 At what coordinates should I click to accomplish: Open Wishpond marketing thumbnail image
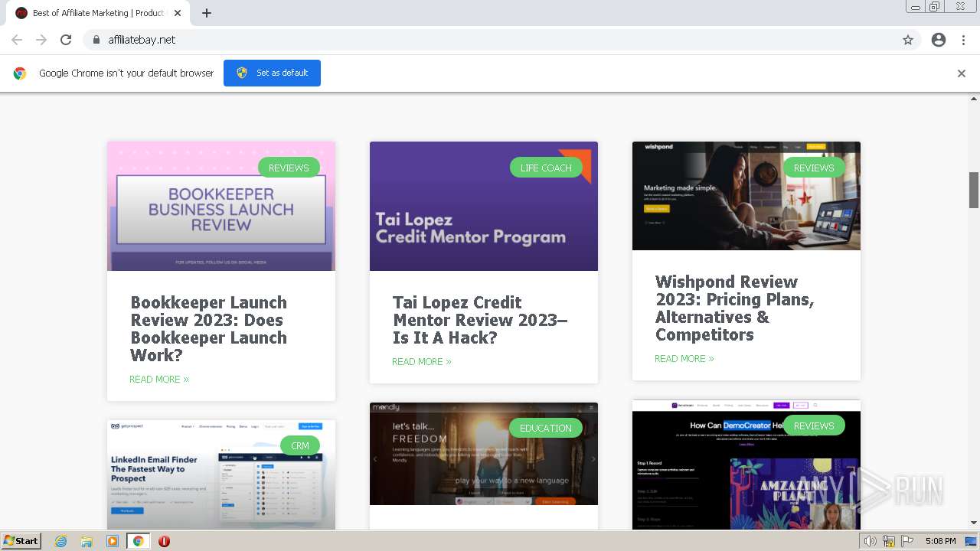(746, 196)
